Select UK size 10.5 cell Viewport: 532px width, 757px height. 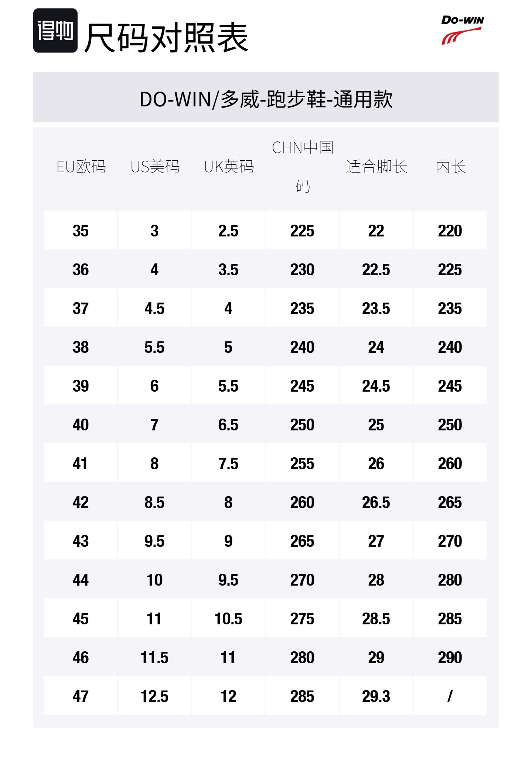coord(229,618)
